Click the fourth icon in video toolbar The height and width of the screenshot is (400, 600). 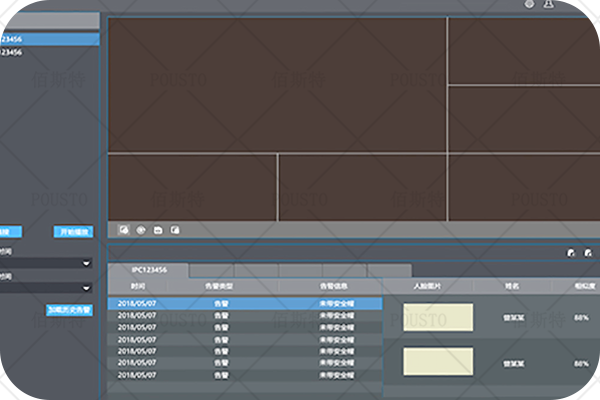coord(174,229)
